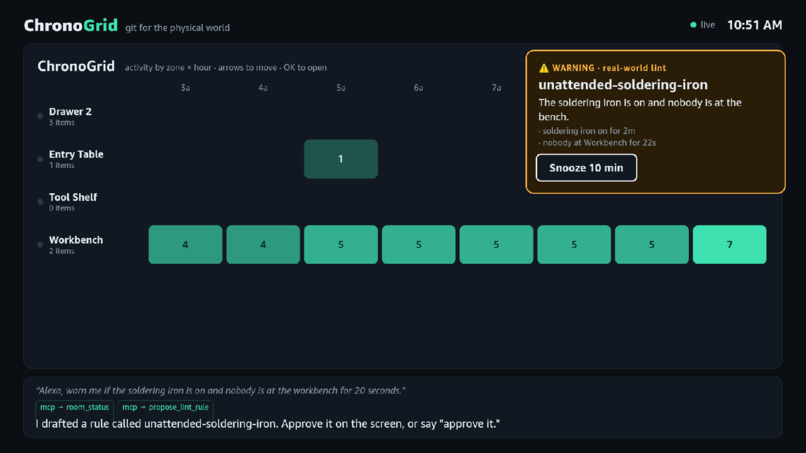Click the 'soldering iron on for 2m' detail

(587, 131)
